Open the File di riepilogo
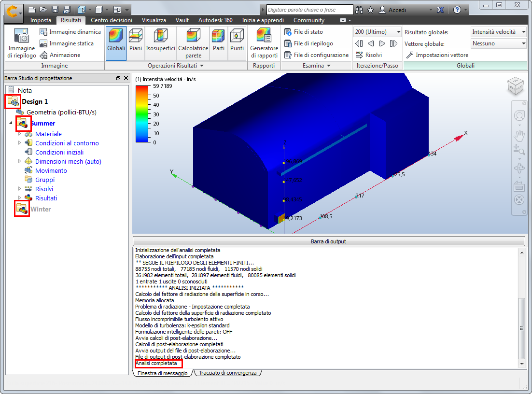Image resolution: width=532 pixels, height=394 pixels. pos(308,43)
